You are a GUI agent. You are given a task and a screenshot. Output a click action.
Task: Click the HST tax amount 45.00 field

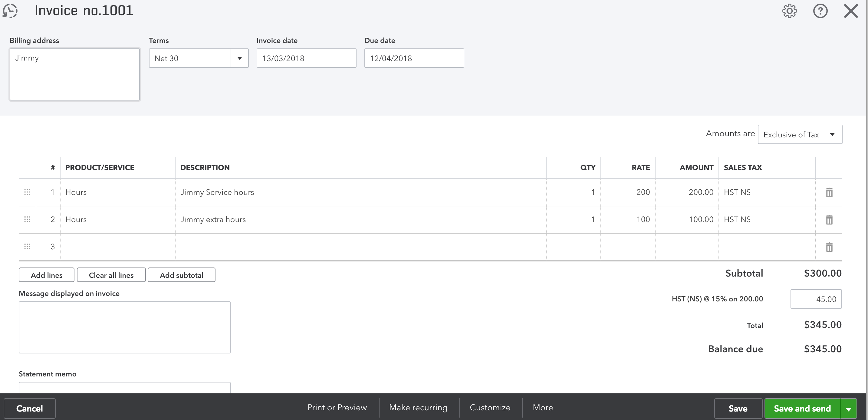pos(816,299)
